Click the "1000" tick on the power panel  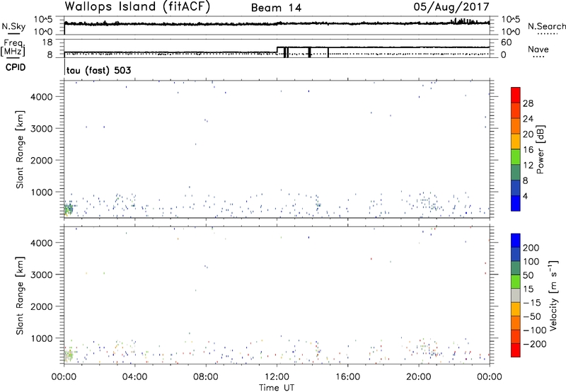[42, 192]
